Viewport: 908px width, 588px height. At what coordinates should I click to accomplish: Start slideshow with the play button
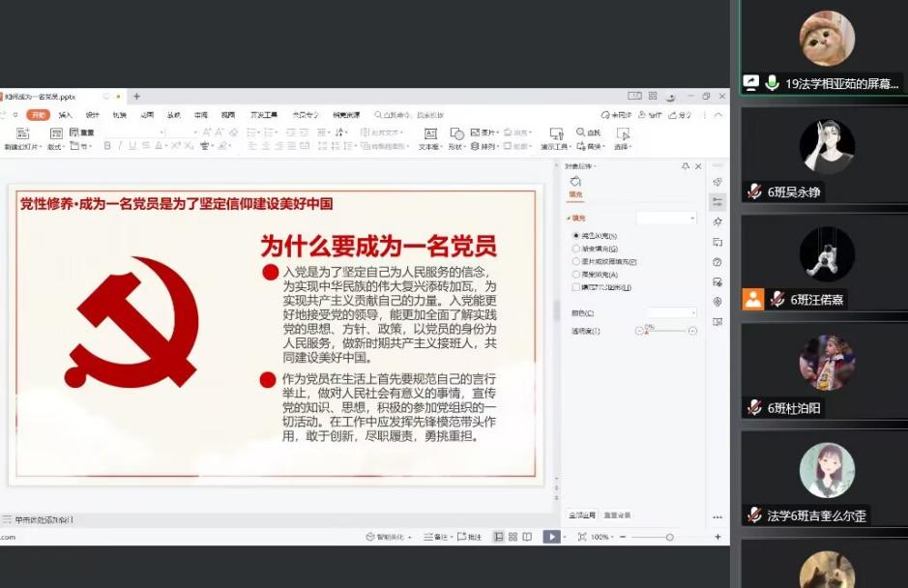(550, 537)
